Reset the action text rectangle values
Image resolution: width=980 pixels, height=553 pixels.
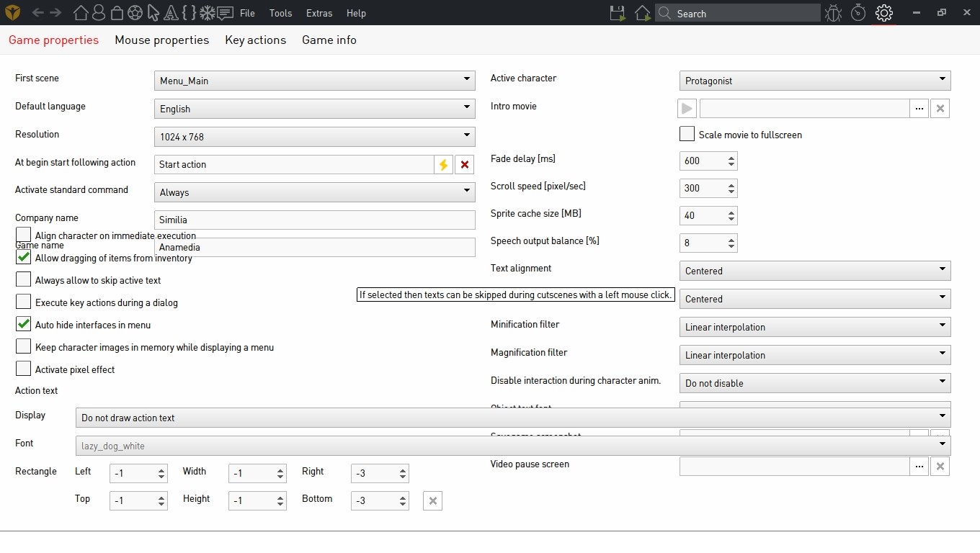point(432,501)
